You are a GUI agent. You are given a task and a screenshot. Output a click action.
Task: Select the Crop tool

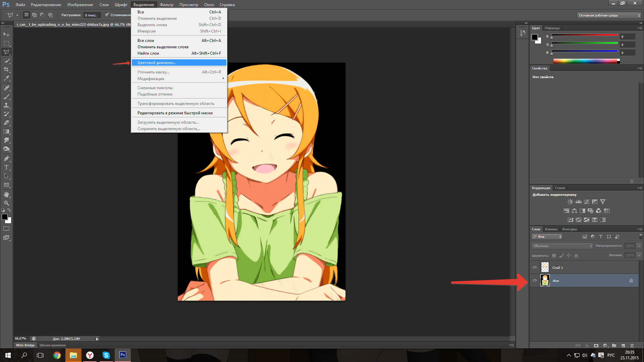(x=6, y=69)
